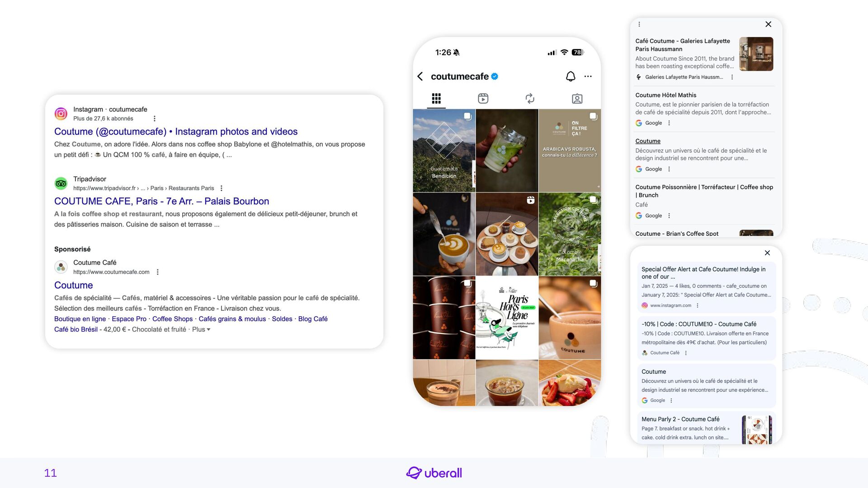Open the latte art post thumbnail
868x488 pixels.
[444, 234]
